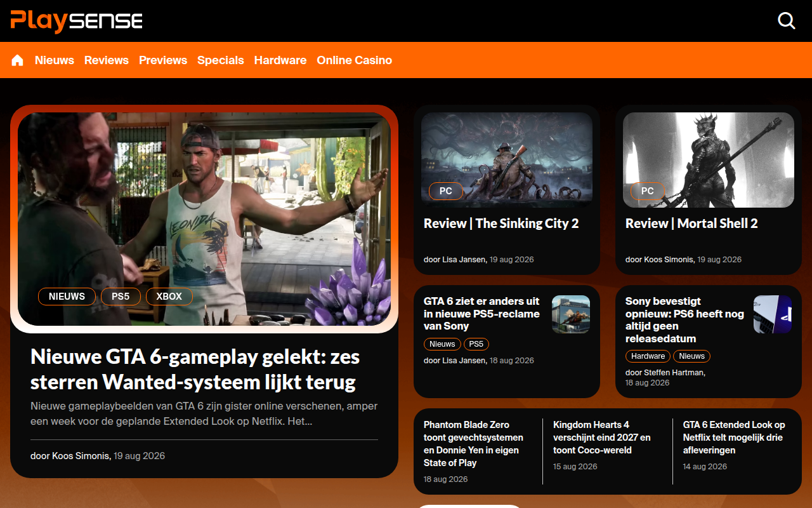812x508 pixels.
Task: Select Nieuws tag on PS5-reclame article
Action: pos(442,344)
